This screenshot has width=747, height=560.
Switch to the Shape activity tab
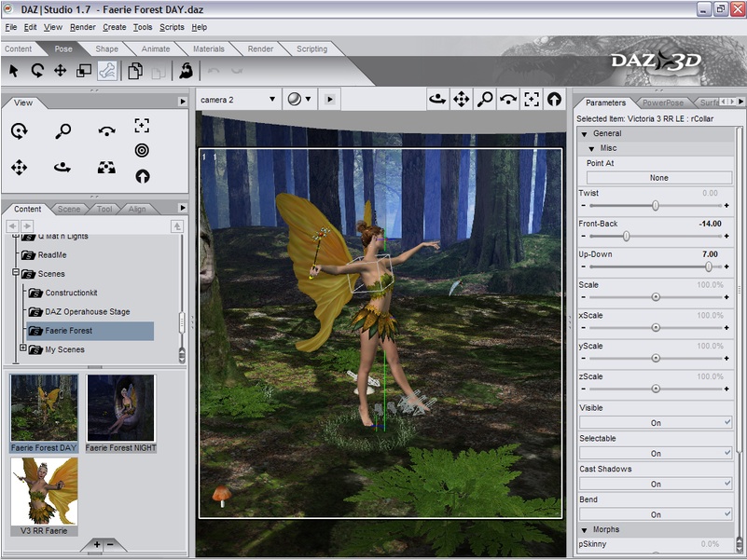click(106, 48)
